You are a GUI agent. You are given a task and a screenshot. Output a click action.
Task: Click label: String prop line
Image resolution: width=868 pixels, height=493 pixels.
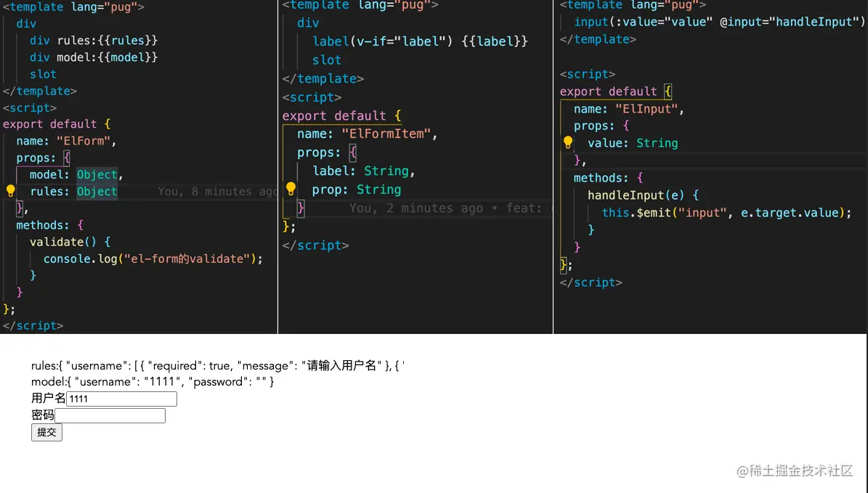pos(364,171)
